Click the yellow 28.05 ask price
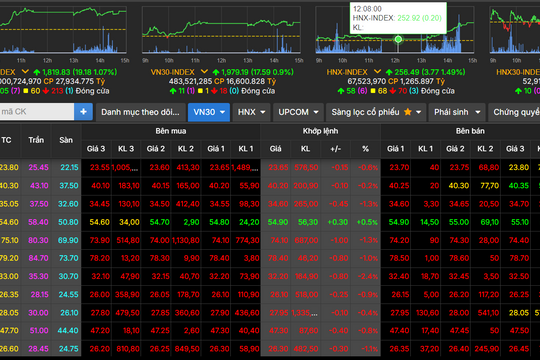 (519, 313)
